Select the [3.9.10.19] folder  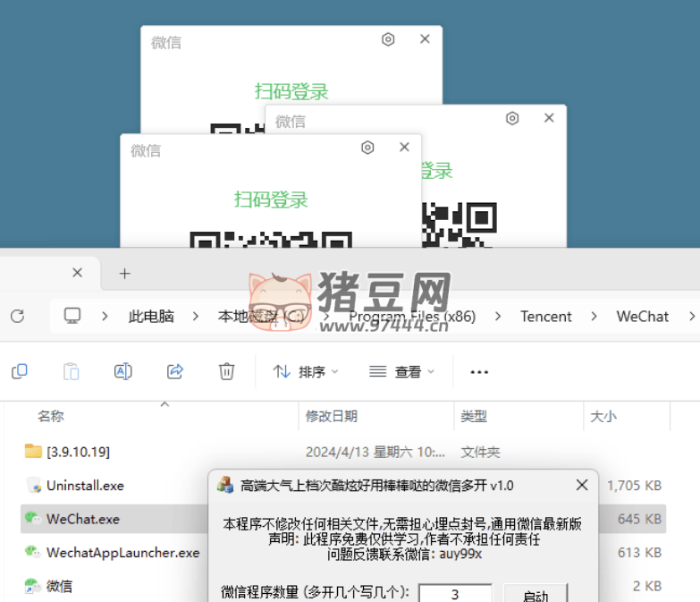coord(78,452)
